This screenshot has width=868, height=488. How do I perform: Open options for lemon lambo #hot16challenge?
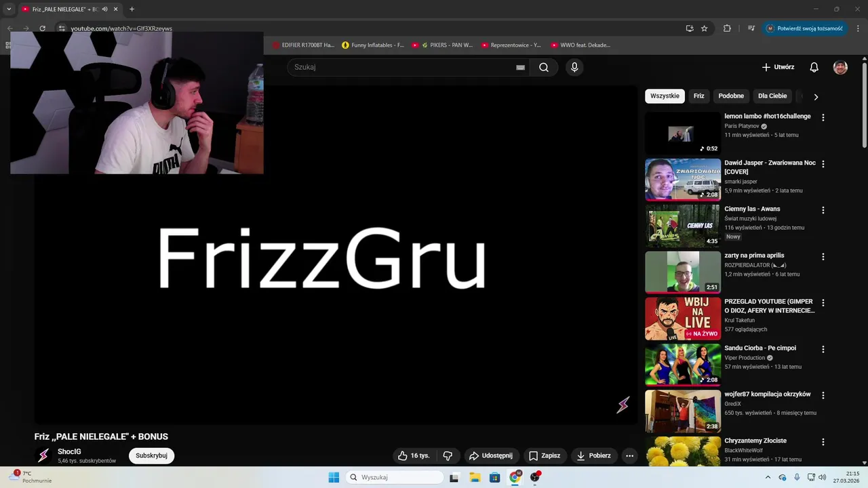(823, 117)
